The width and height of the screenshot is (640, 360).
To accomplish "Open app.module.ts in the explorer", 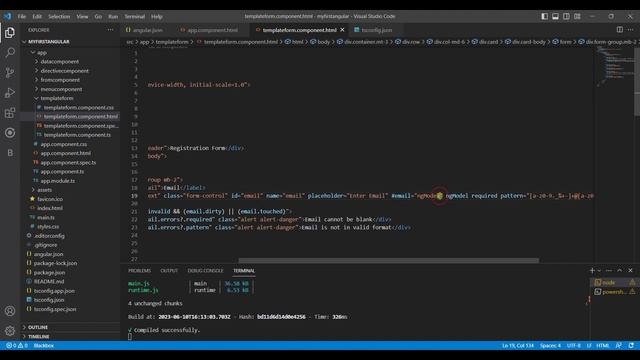I will point(58,181).
